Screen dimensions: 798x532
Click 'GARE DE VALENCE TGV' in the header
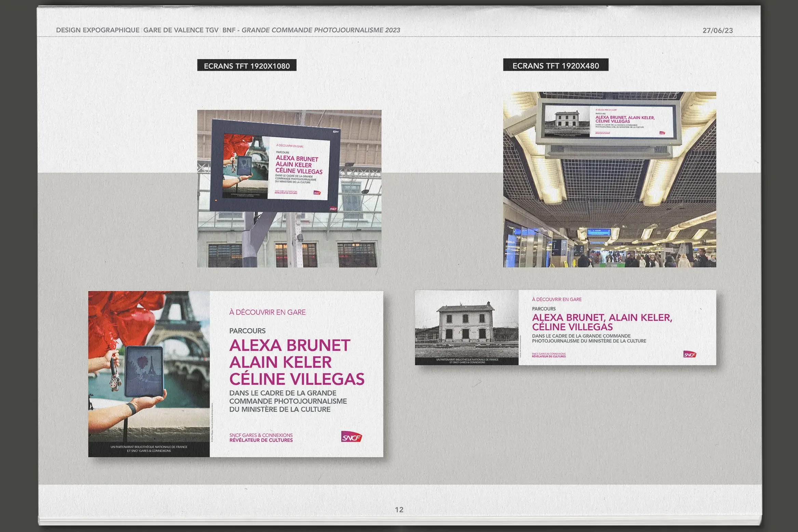click(181, 30)
